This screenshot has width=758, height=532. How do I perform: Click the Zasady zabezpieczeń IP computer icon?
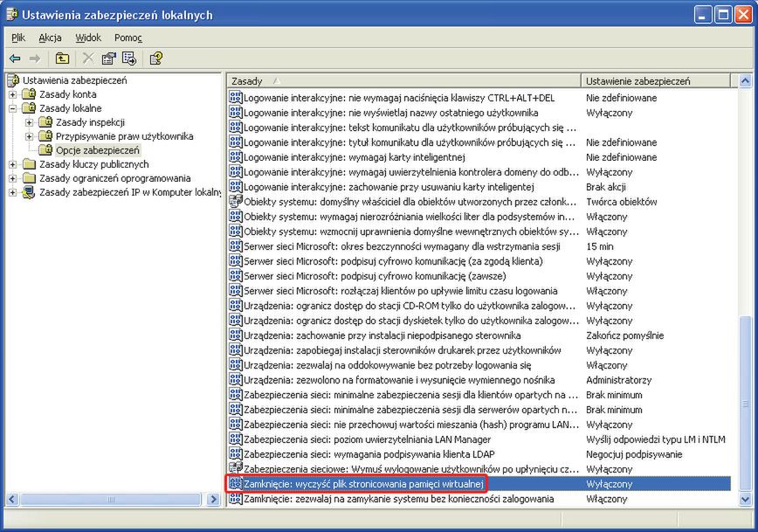(x=30, y=192)
